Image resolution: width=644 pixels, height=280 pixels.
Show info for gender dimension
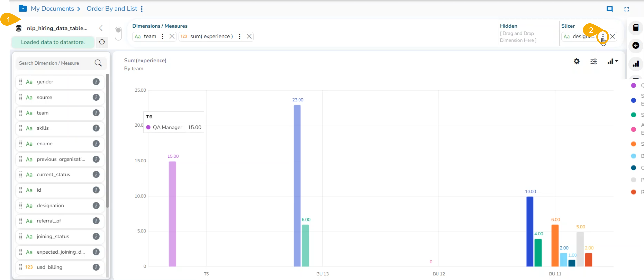96,82
